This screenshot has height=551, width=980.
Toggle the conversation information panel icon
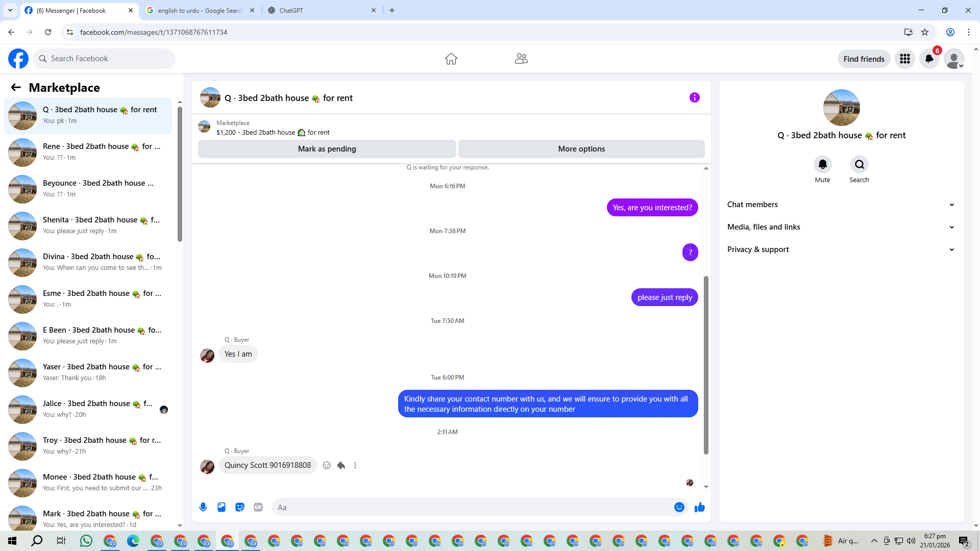(694, 97)
